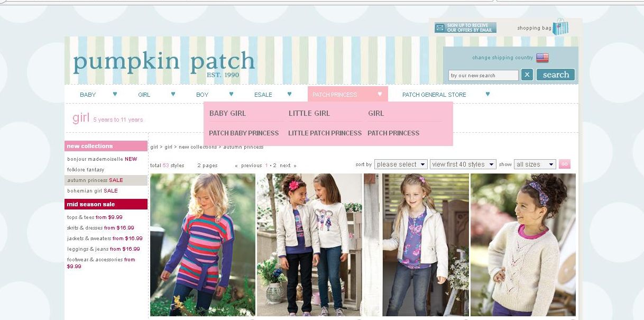The image size is (644, 320).
Task: Choose LITTLE PATCH PRINCESS from the pink submenu
Action: pos(325,133)
